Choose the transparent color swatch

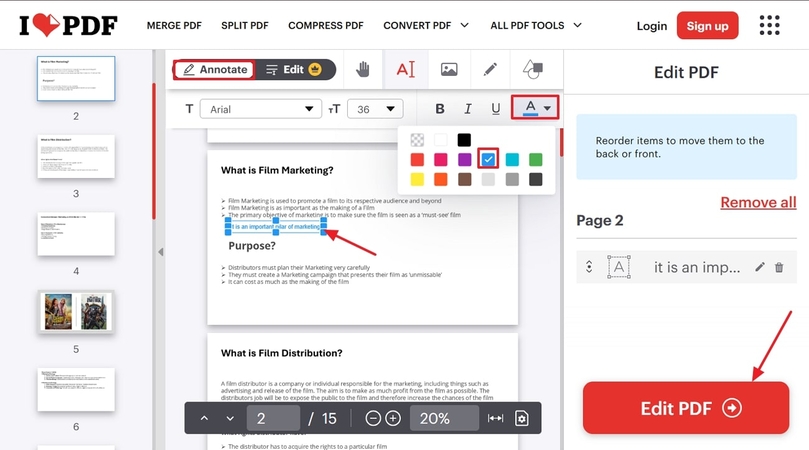tap(417, 140)
